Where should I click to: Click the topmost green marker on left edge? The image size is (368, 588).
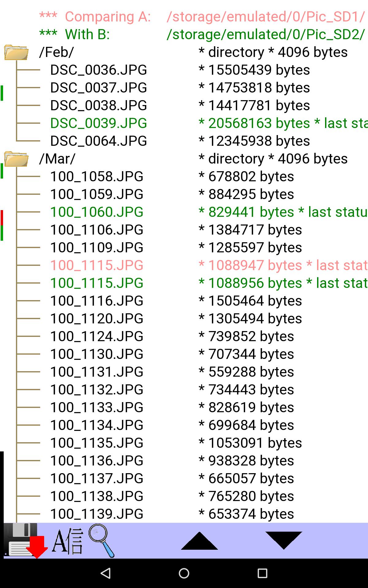[x=2, y=93]
